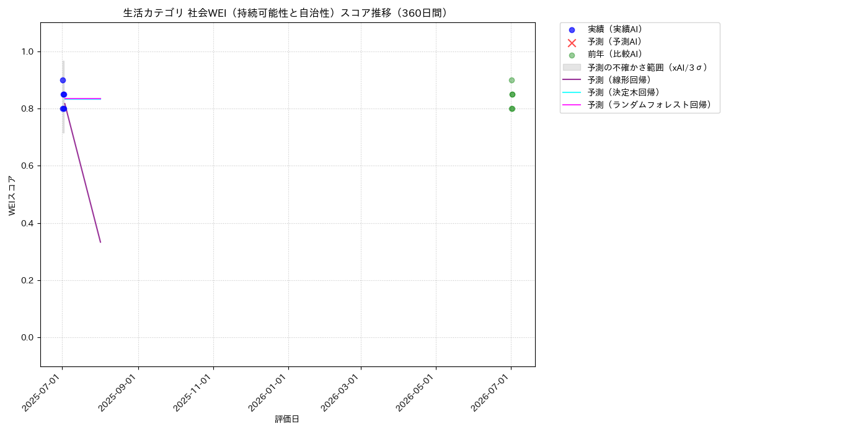Click the purple line sample in the legend

coord(572,79)
